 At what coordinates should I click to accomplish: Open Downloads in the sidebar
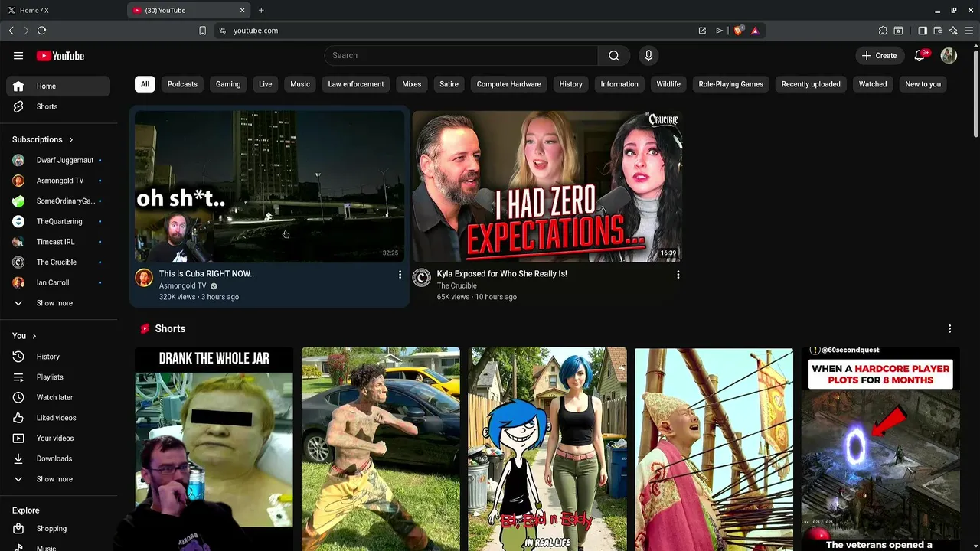pyautogui.click(x=58, y=458)
